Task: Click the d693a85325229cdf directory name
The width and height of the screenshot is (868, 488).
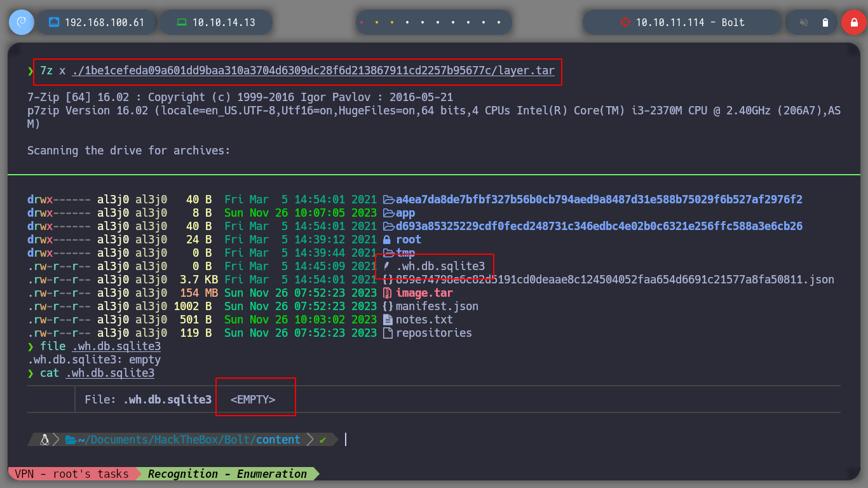Action: point(599,226)
